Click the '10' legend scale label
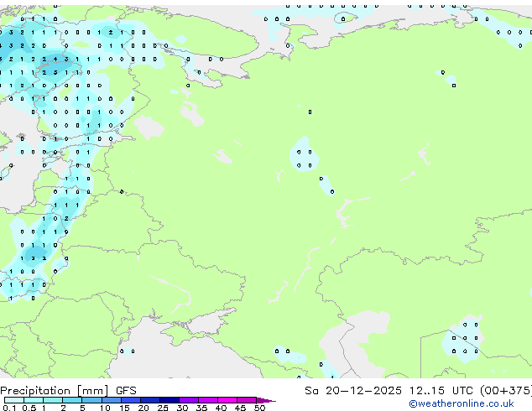 (x=105, y=408)
